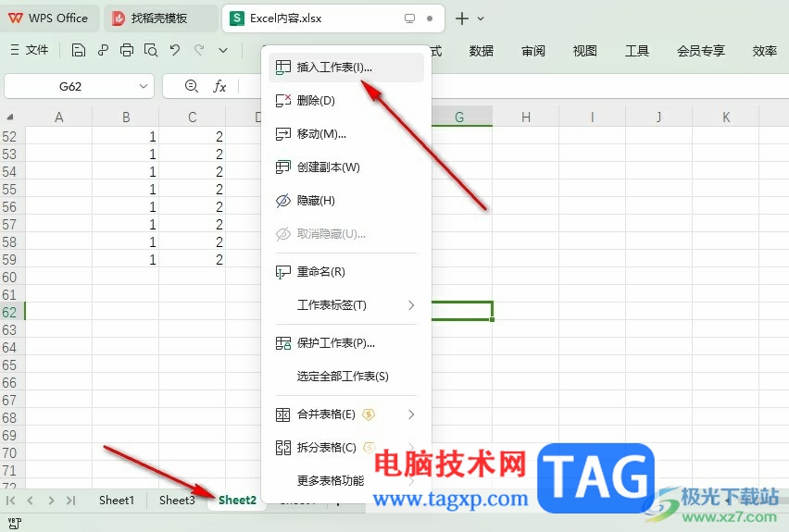Switch to the 找稻壳模板 tab
Screen dimensions: 789x532
[x=160, y=19]
